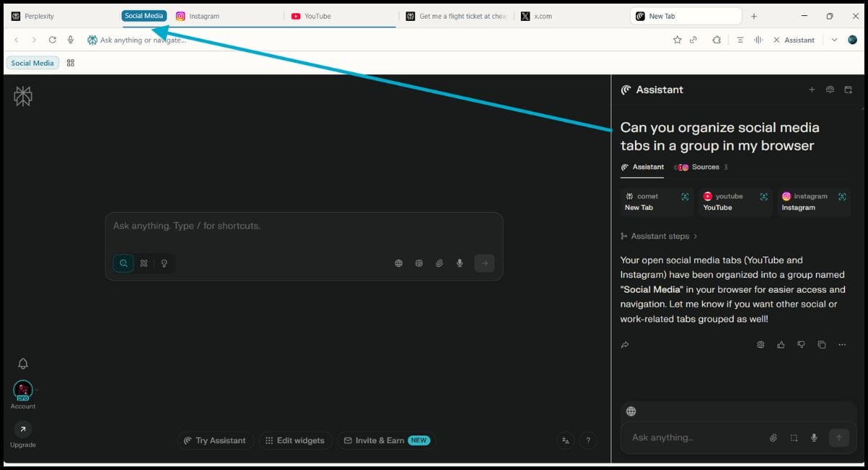The image size is (868, 470).
Task: Click the Try Assistant button
Action: coord(215,440)
